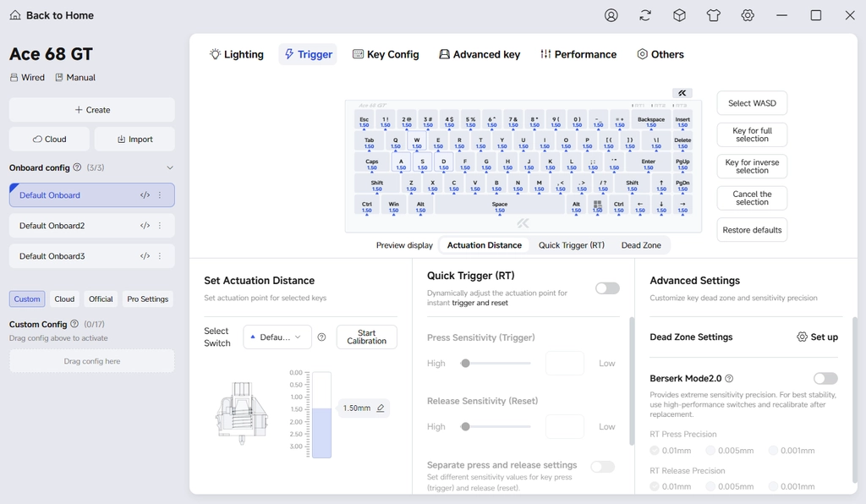866x504 pixels.
Task: Open code view icon for Default Onboard3
Action: pyautogui.click(x=145, y=256)
